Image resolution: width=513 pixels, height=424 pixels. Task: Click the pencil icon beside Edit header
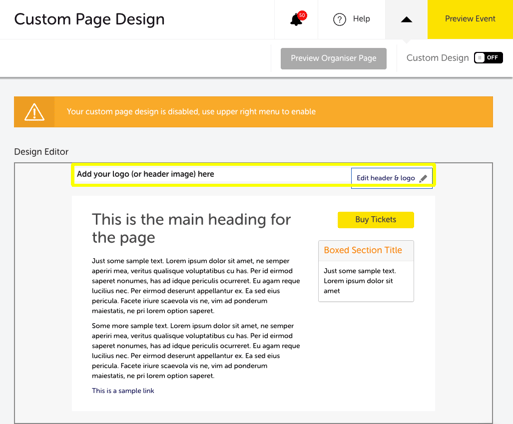tap(423, 179)
